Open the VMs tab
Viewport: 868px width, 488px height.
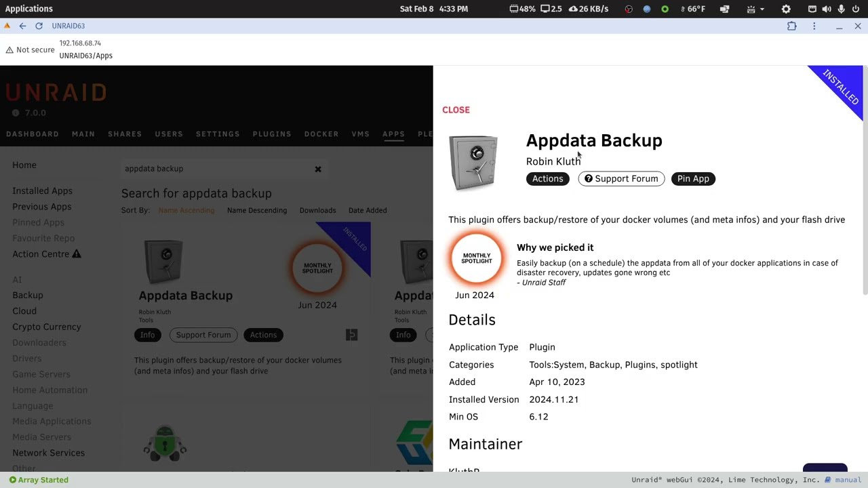[x=360, y=134]
